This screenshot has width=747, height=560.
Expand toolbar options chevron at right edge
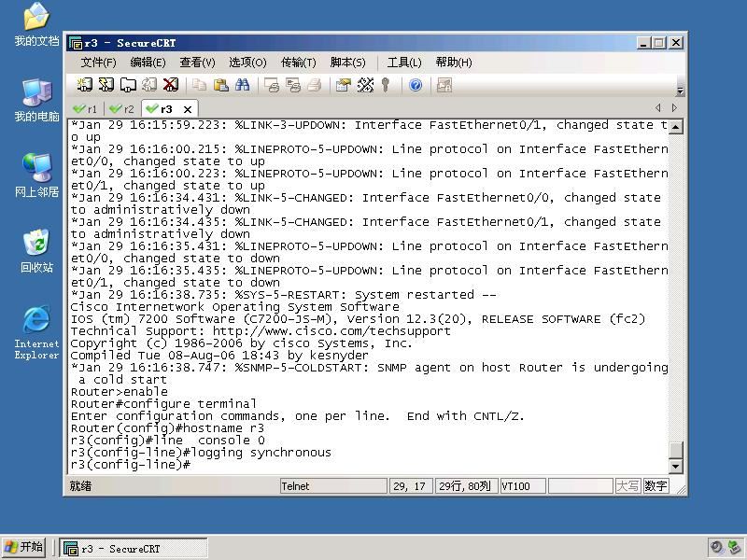[x=681, y=91]
